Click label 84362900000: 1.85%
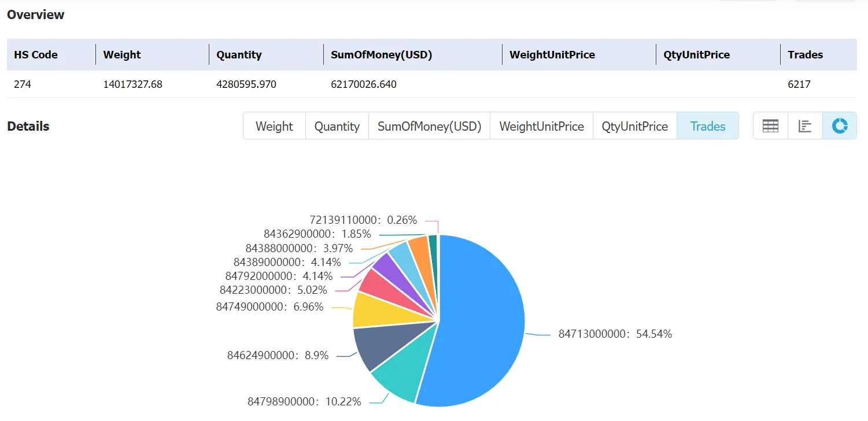The height and width of the screenshot is (421, 868). pyautogui.click(x=317, y=234)
